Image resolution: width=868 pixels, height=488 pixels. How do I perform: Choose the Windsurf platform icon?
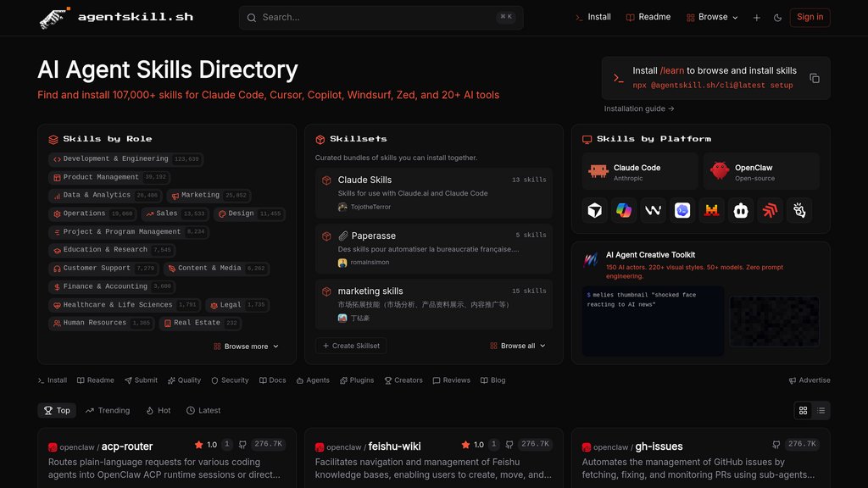click(653, 210)
